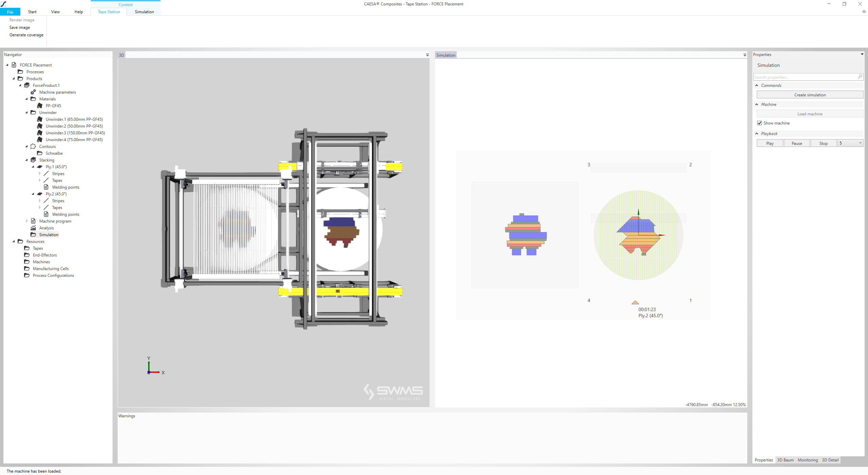Click the Load machine button
The height and width of the screenshot is (475, 868).
(x=810, y=114)
